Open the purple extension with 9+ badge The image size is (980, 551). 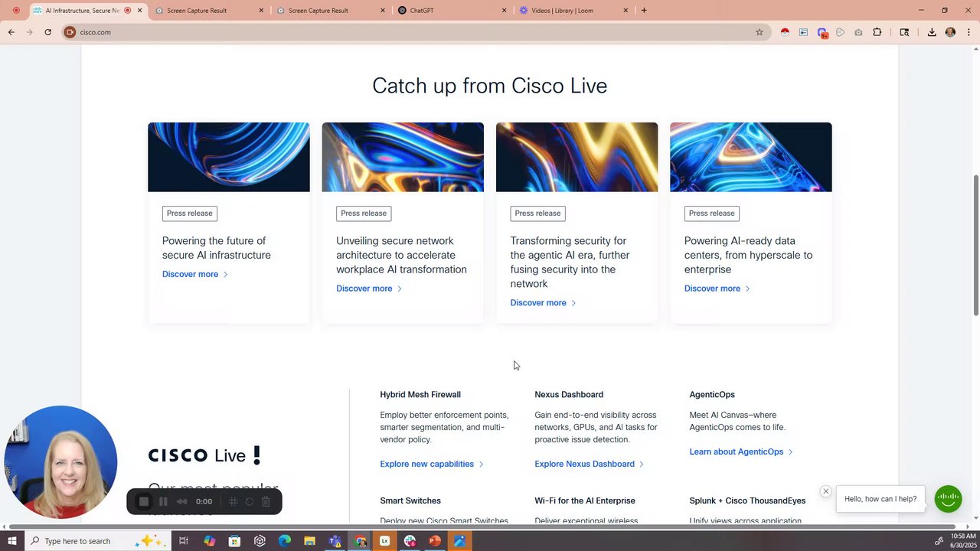(x=822, y=32)
